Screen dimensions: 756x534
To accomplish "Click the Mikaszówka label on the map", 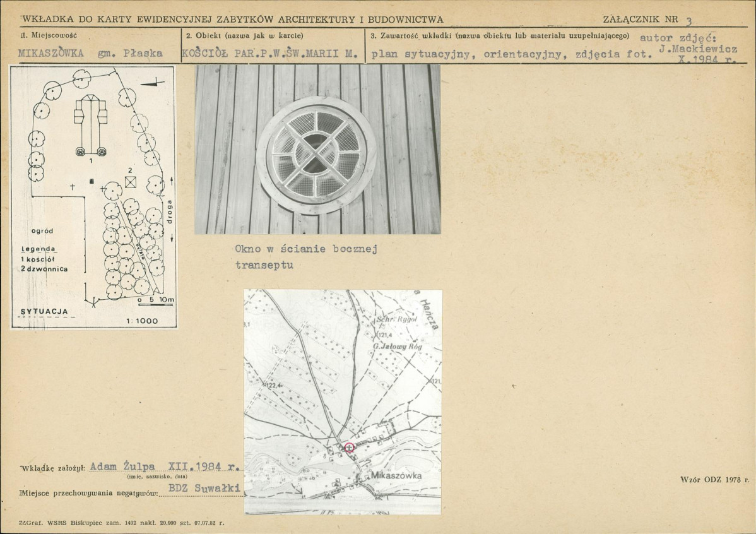I will pos(396,475).
